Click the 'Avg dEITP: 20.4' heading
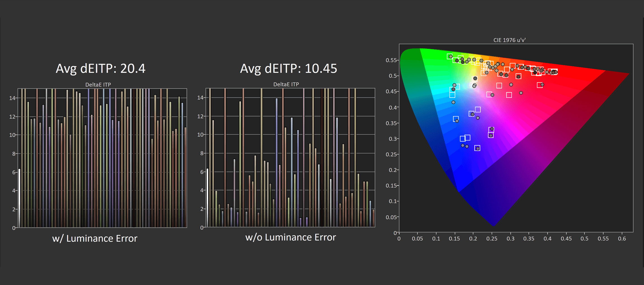Viewport: 644px width, 285px height. coord(101,69)
